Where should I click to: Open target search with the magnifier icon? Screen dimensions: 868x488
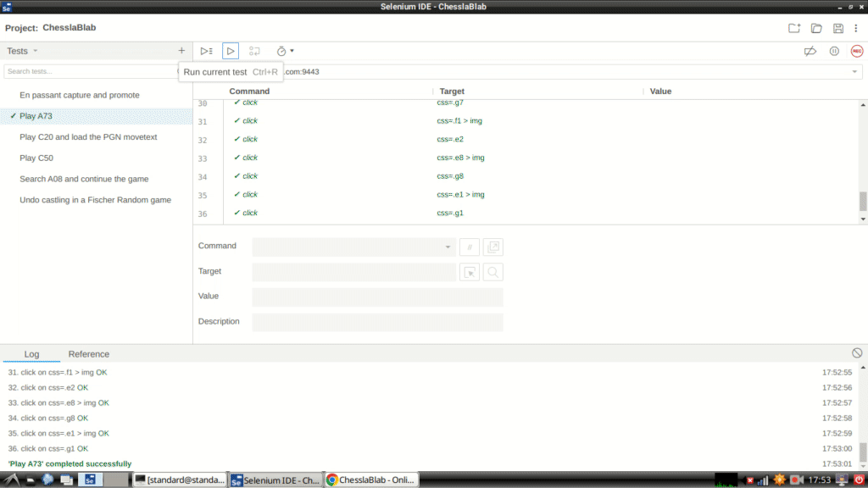[x=492, y=272]
